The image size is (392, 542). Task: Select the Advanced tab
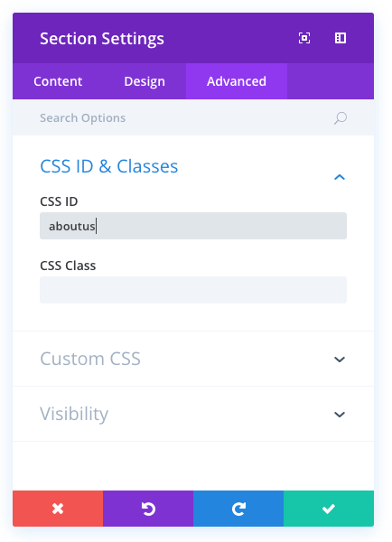237,81
